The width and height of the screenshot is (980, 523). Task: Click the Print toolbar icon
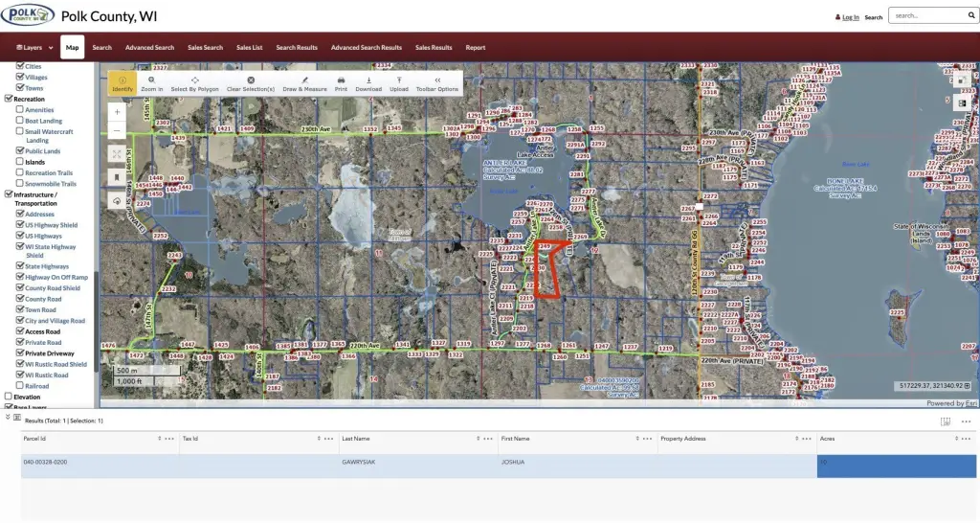tap(341, 83)
